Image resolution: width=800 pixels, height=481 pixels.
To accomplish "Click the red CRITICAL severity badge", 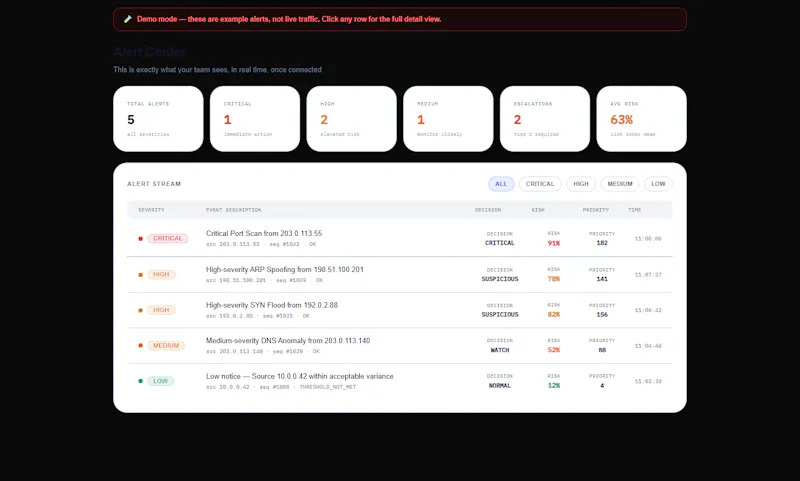I will (x=167, y=238).
